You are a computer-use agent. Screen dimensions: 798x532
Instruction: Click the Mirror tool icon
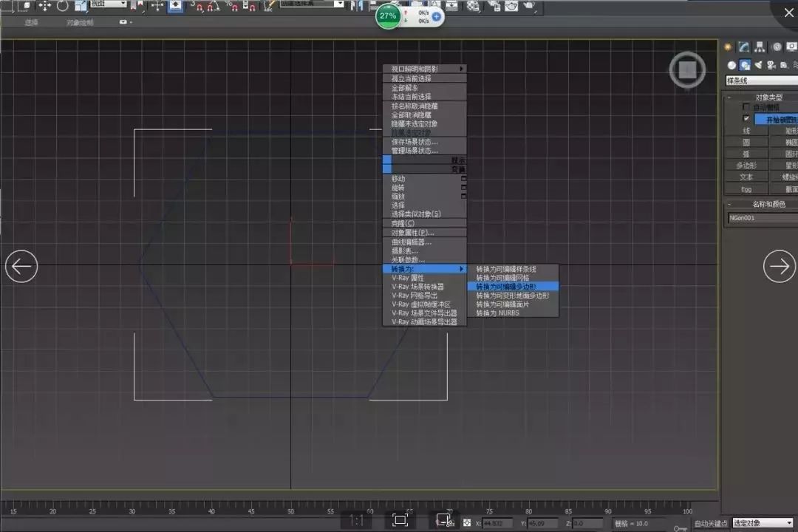click(357, 6)
